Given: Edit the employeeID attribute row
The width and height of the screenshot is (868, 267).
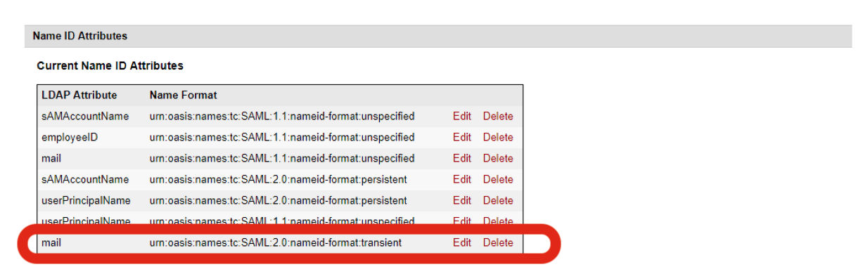Looking at the screenshot, I should point(461,137).
